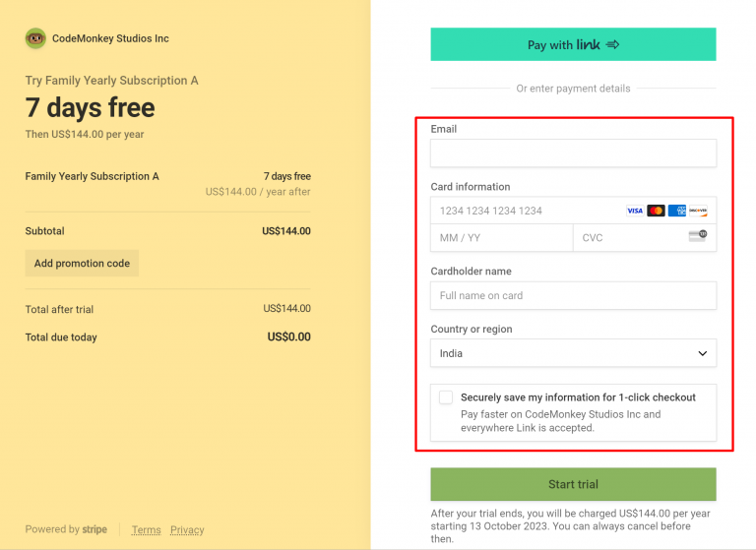
Task: Click the American Express card icon
Action: pos(677,211)
